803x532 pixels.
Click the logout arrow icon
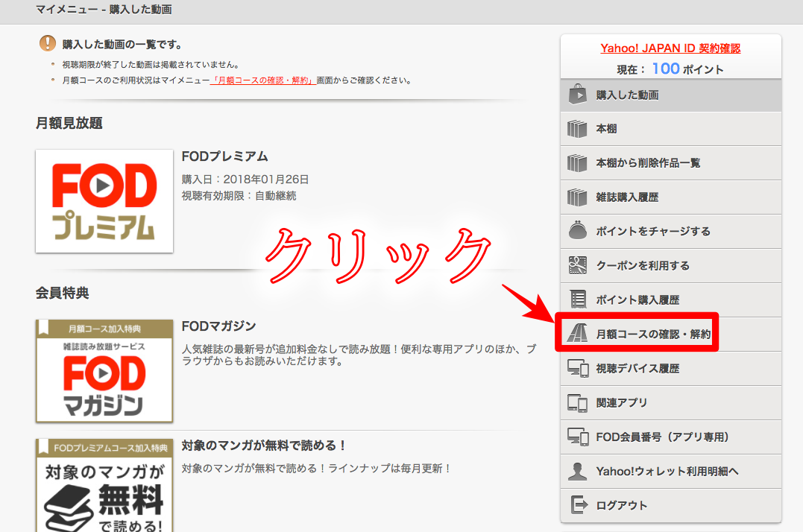point(579,505)
